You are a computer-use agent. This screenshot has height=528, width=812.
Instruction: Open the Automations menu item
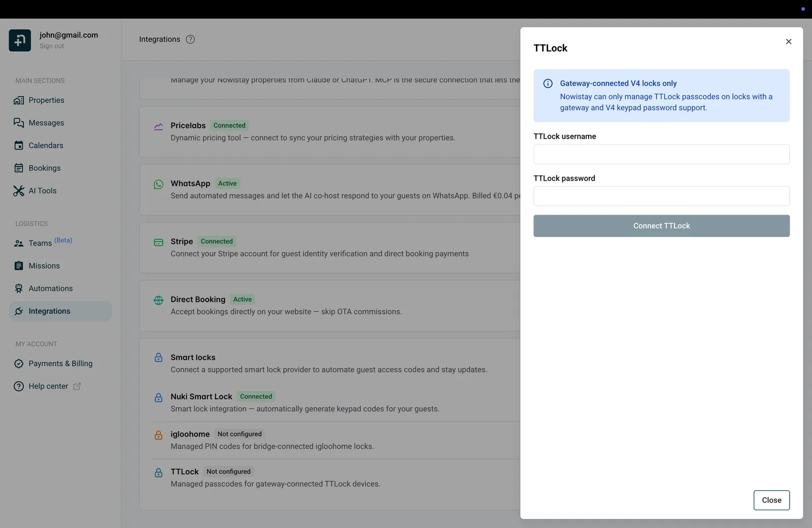(x=60, y=289)
